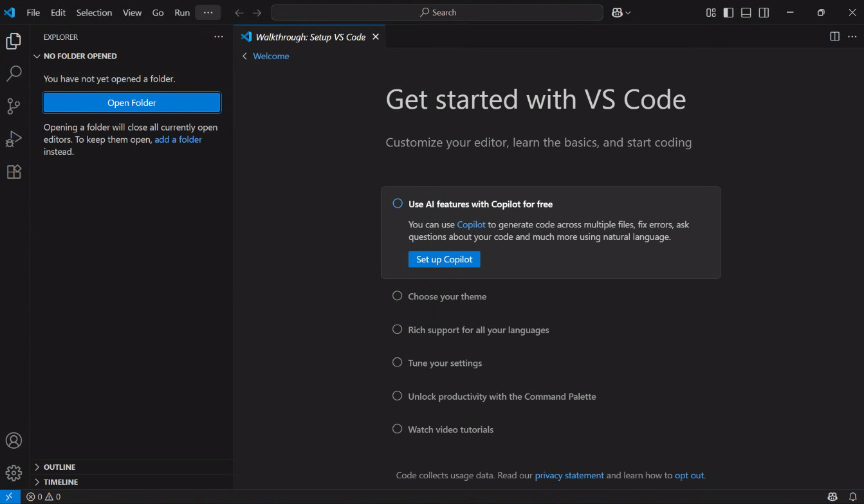The image size is (864, 504).
Task: Open the Manage gear icon
Action: pyautogui.click(x=14, y=473)
